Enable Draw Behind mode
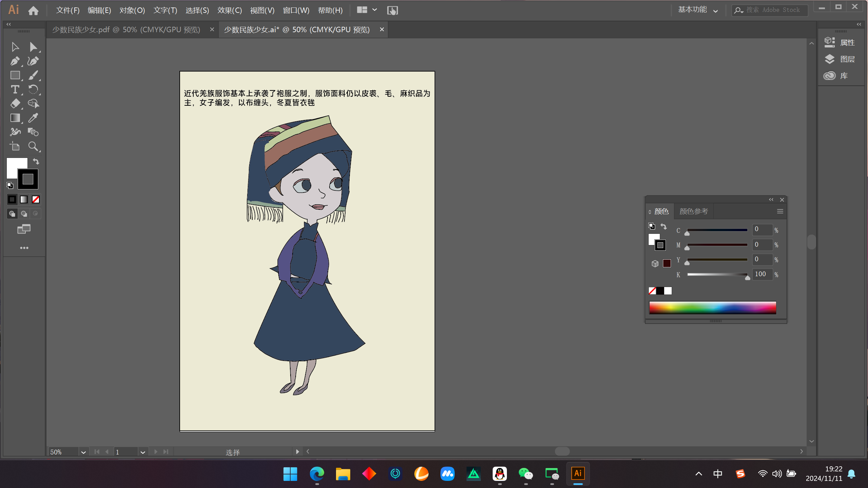Viewport: 868px width, 488px height. pyautogui.click(x=24, y=214)
